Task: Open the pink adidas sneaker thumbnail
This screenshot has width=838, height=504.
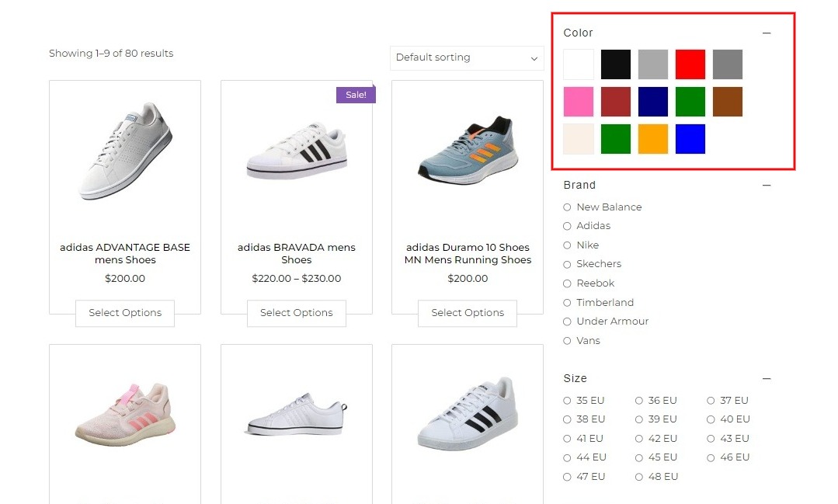Action: point(125,415)
